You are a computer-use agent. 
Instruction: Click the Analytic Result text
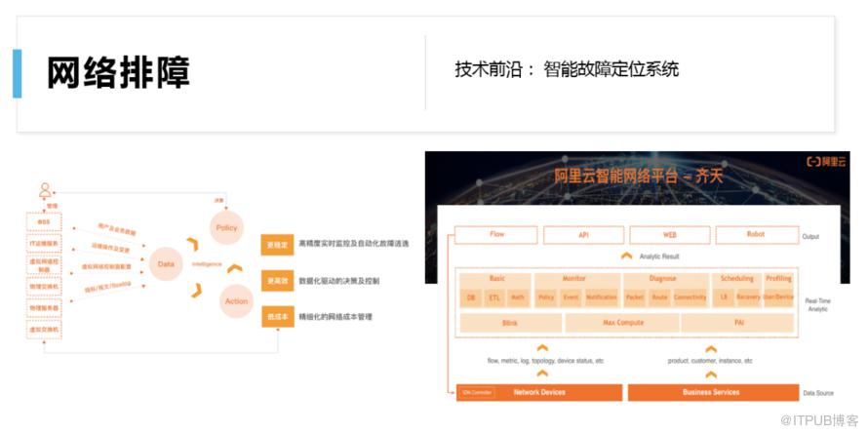click(x=658, y=257)
